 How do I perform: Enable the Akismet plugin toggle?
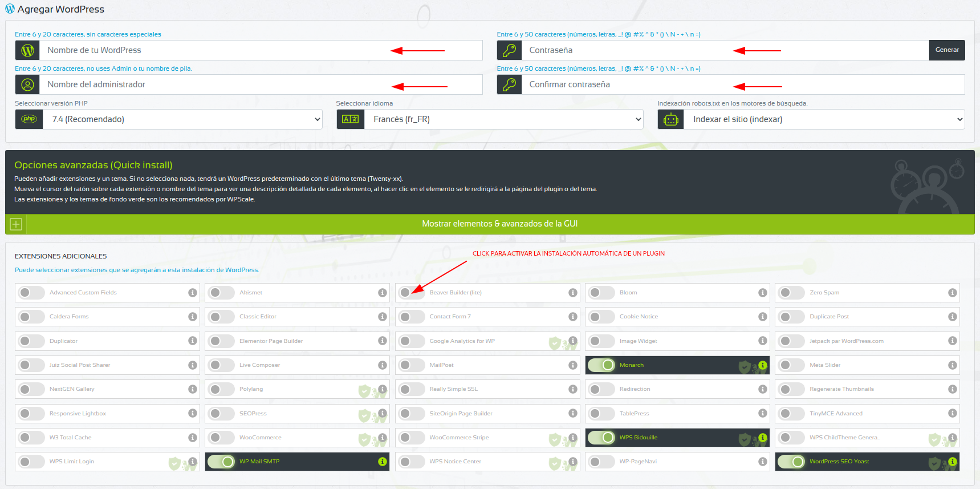(x=221, y=293)
